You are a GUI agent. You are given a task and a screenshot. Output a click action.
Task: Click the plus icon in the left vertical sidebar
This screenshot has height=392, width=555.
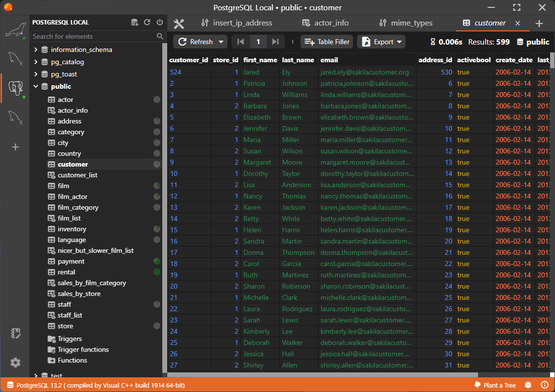[15, 147]
